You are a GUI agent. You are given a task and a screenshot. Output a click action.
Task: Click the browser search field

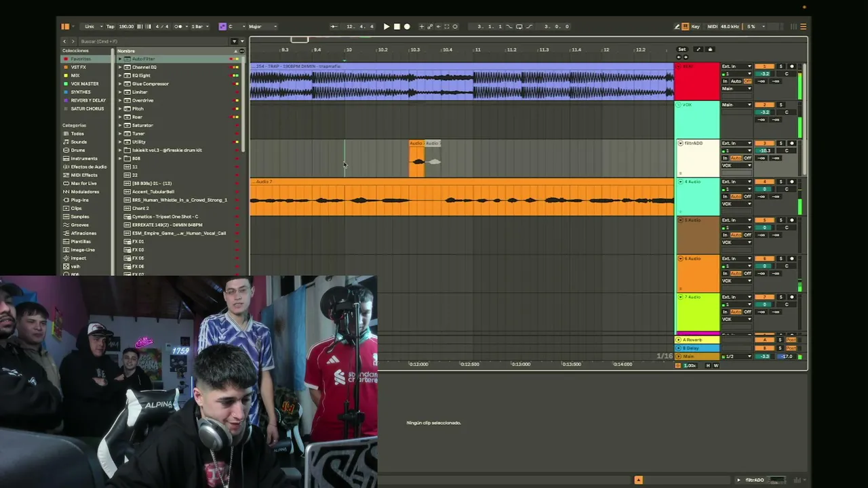click(153, 41)
